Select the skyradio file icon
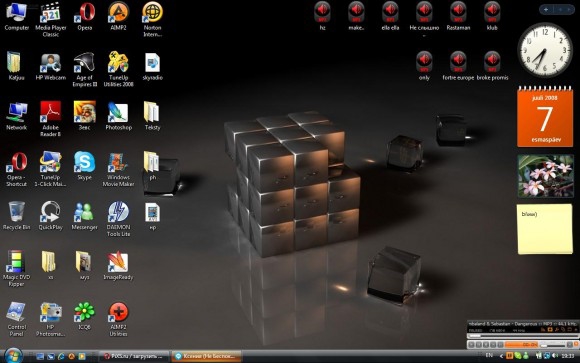The width and height of the screenshot is (580, 363). point(152,67)
